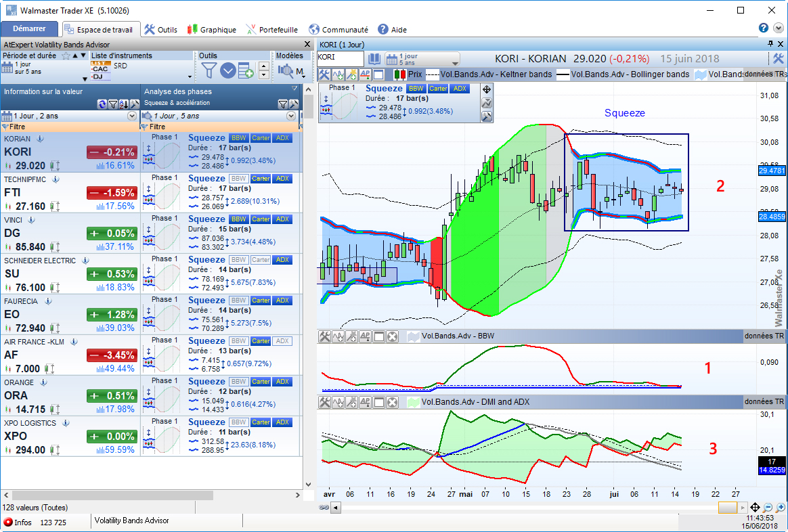Click the add-list tool with green plus
788x532 pixels.
click(246, 71)
